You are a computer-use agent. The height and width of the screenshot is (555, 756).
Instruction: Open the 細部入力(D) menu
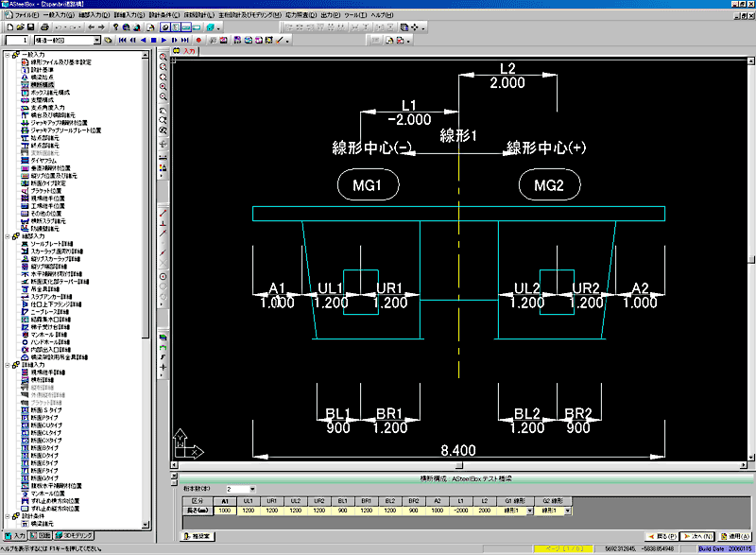[x=94, y=15]
